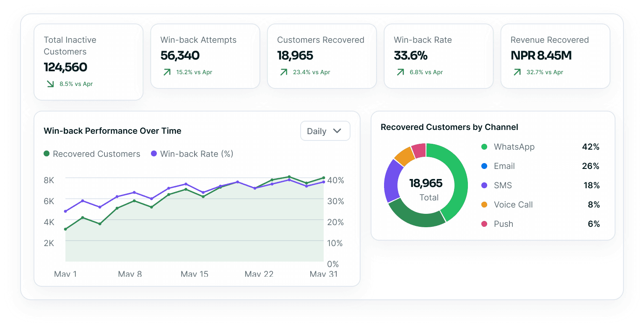Select the Push channel label
This screenshot has height=327, width=644.
pos(504,224)
